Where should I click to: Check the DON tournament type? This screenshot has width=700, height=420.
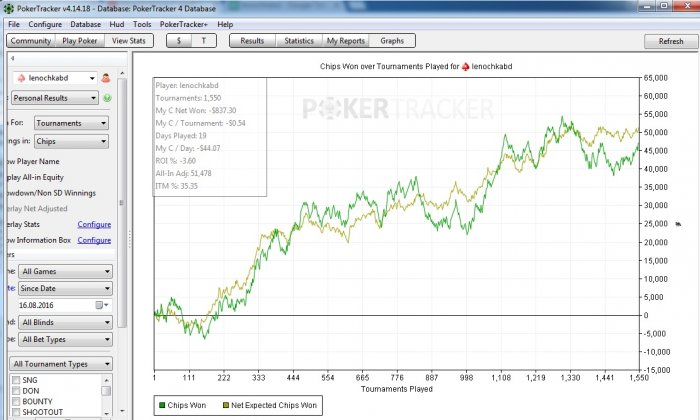coord(15,391)
